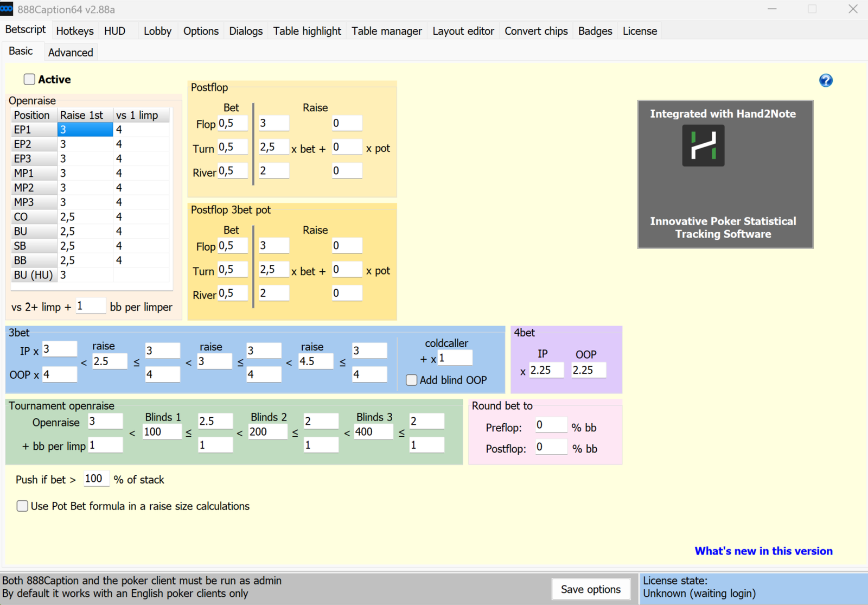
Task: Switch to the HUD tab
Action: (114, 31)
